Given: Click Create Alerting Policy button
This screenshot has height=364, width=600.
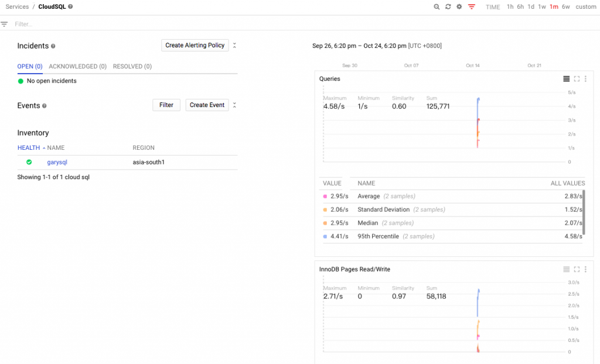Looking at the screenshot, I should pyautogui.click(x=195, y=45).
